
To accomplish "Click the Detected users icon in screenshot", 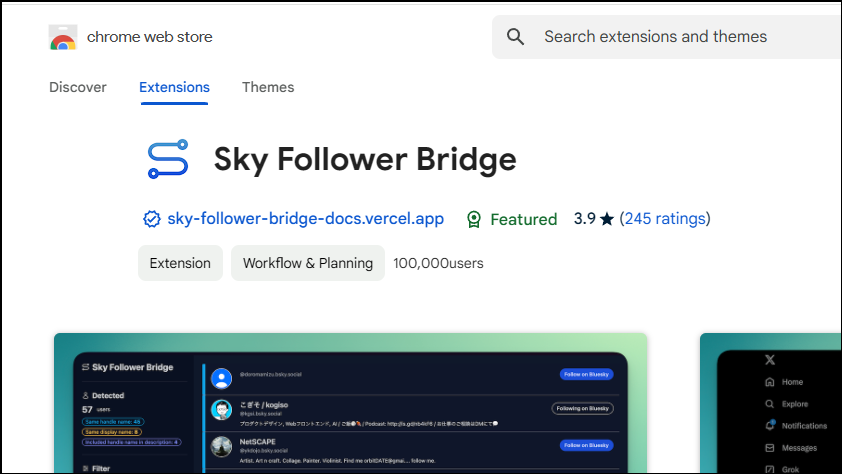I will tap(85, 396).
